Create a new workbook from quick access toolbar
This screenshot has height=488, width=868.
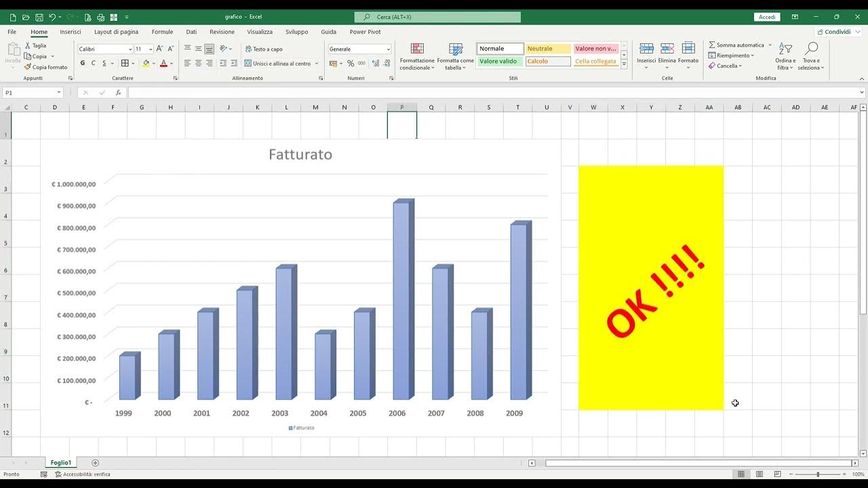13,17
